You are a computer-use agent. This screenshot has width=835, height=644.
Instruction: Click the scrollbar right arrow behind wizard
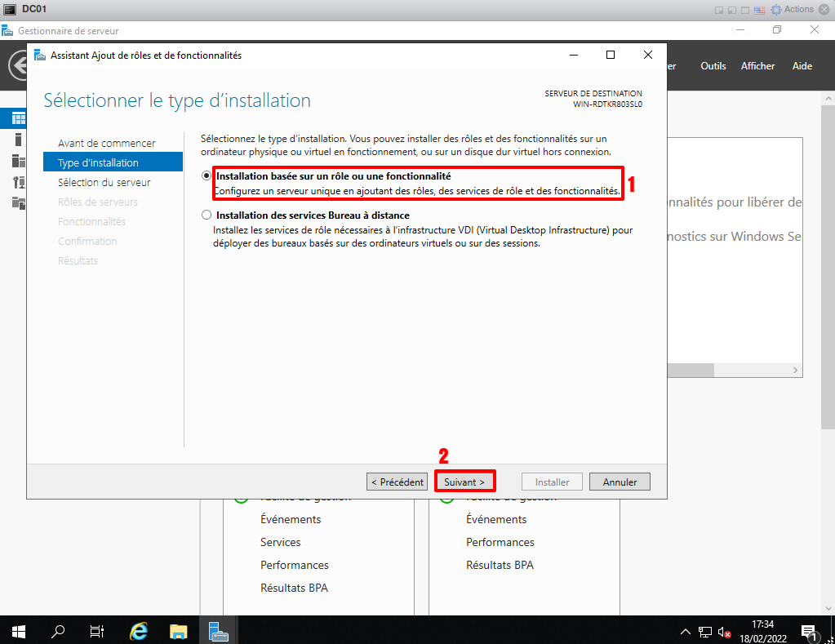[797, 370]
